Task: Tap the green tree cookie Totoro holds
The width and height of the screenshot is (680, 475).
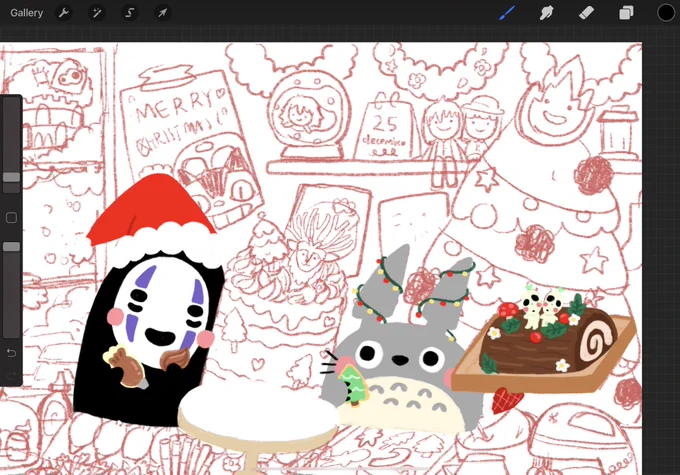Action: point(353,384)
